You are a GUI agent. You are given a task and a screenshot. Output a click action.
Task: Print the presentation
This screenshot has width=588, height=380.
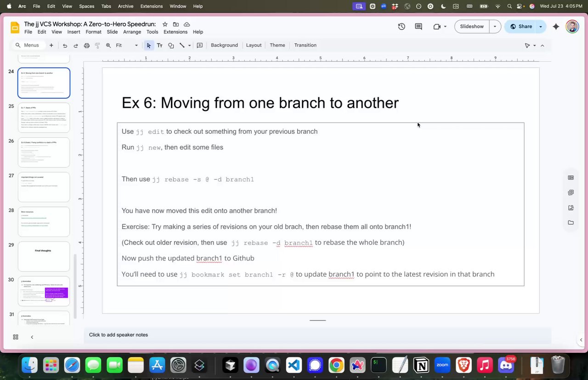(87, 45)
